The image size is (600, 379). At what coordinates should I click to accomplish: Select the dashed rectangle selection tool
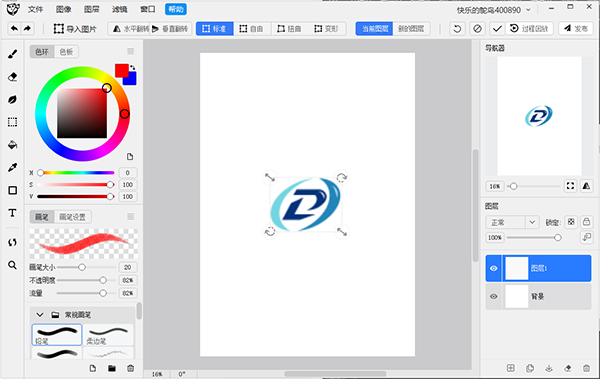click(12, 122)
